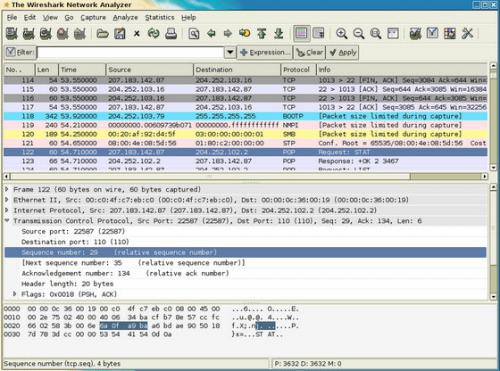Expand the Flags: 0x0018 row

(15, 294)
